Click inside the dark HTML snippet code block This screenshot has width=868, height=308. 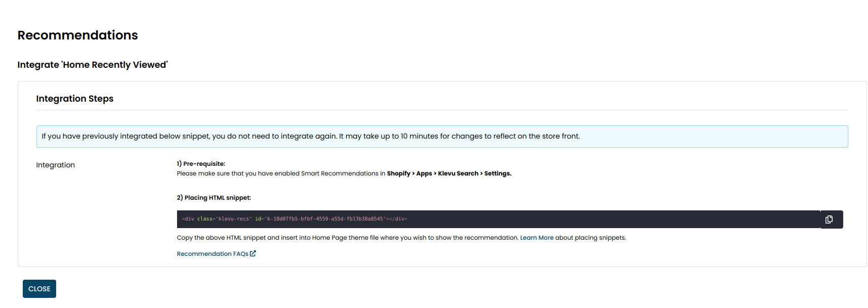[556, 219]
